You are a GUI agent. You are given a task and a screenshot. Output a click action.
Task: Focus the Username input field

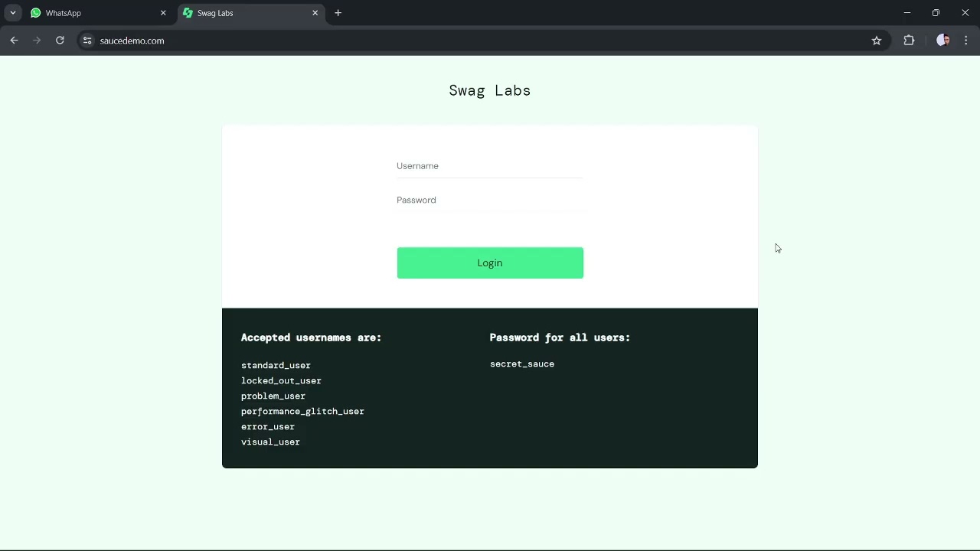[x=490, y=166]
